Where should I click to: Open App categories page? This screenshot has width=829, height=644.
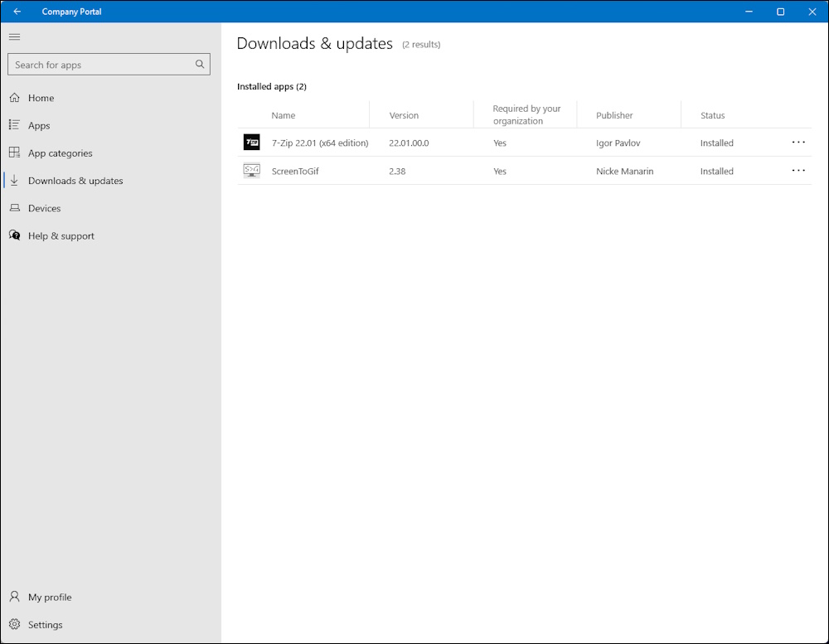[111, 153]
